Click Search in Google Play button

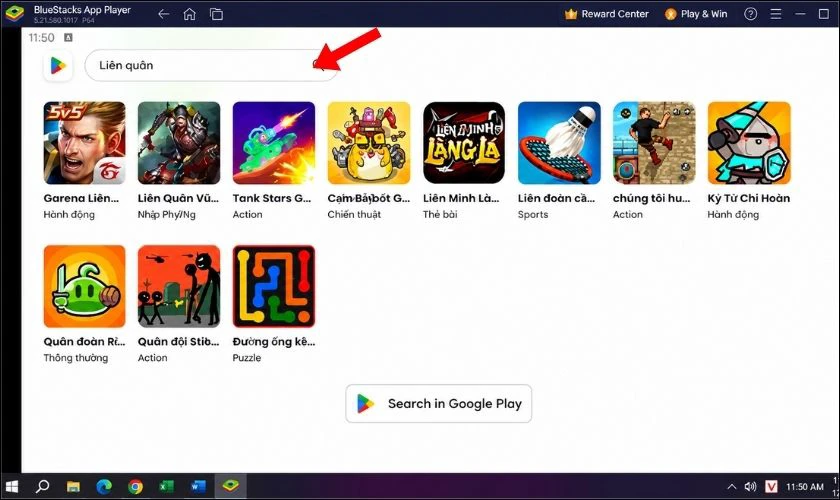[439, 404]
